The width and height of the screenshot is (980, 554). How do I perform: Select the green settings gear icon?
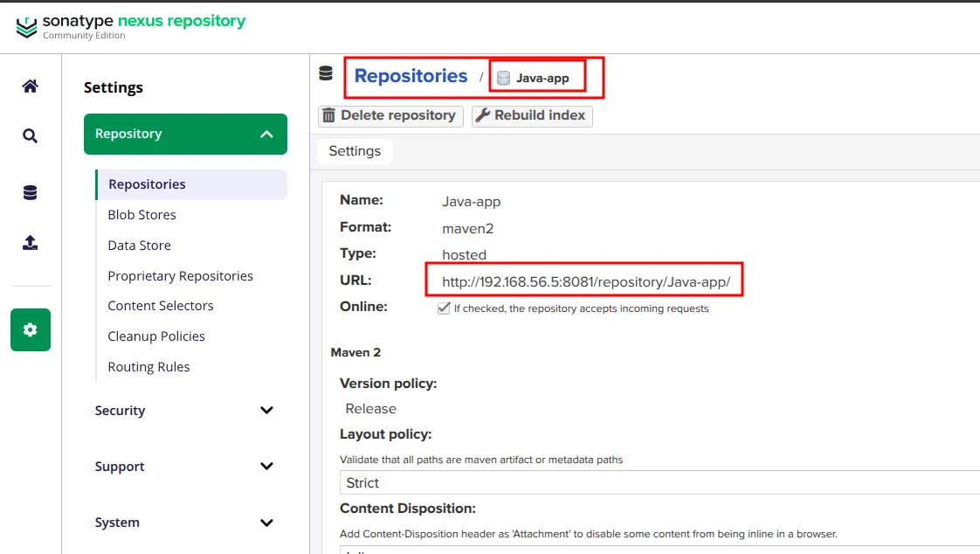click(31, 329)
